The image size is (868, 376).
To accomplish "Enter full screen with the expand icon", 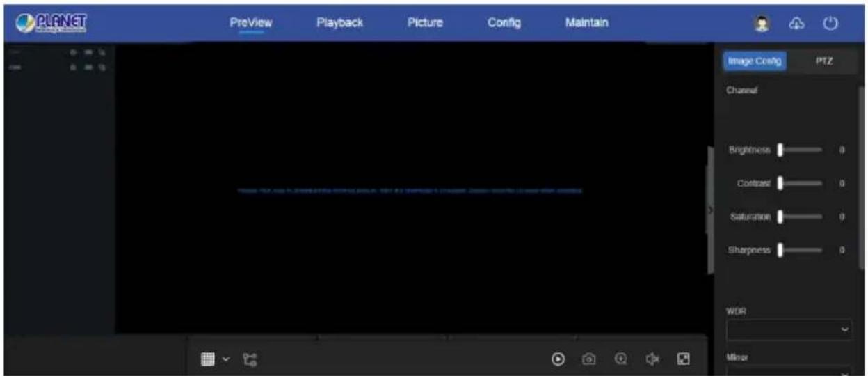I will 684,359.
